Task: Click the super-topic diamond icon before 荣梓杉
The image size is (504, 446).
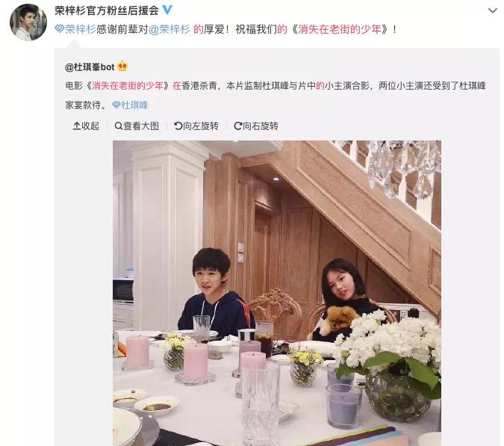Action: (60, 29)
